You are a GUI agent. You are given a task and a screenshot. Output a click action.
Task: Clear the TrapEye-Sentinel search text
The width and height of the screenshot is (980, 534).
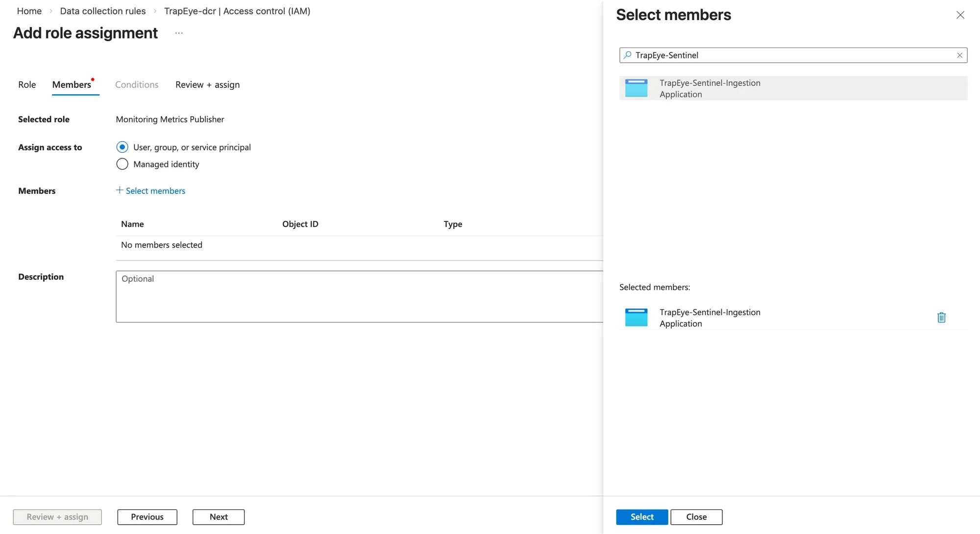pyautogui.click(x=959, y=55)
